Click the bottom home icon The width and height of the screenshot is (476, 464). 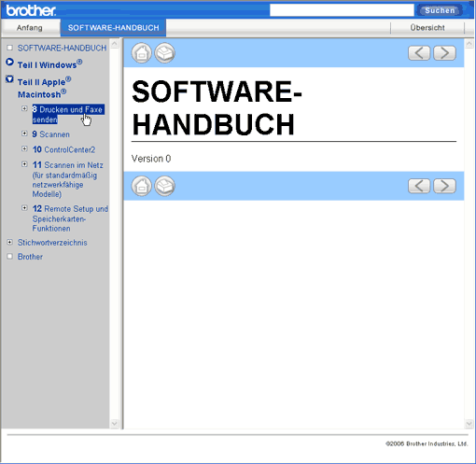(142, 186)
